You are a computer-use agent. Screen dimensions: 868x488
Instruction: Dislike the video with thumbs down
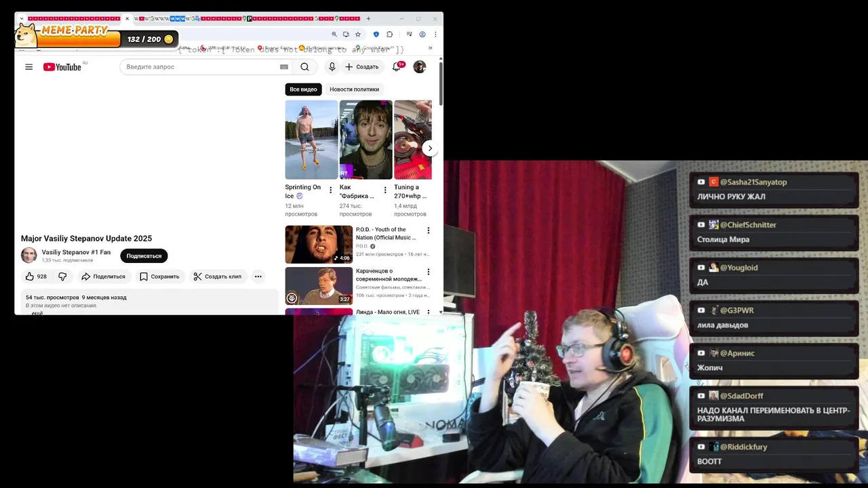(62, 277)
